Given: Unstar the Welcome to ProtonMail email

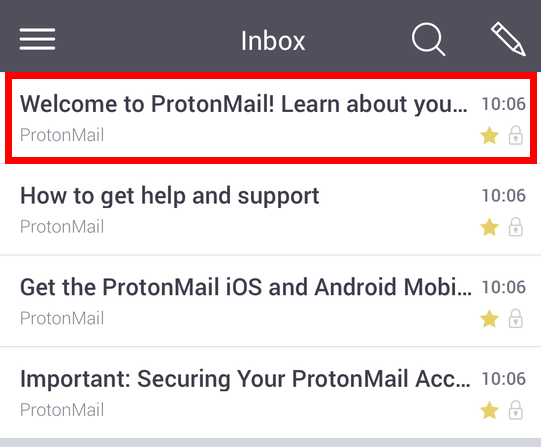Looking at the screenshot, I should (x=489, y=135).
